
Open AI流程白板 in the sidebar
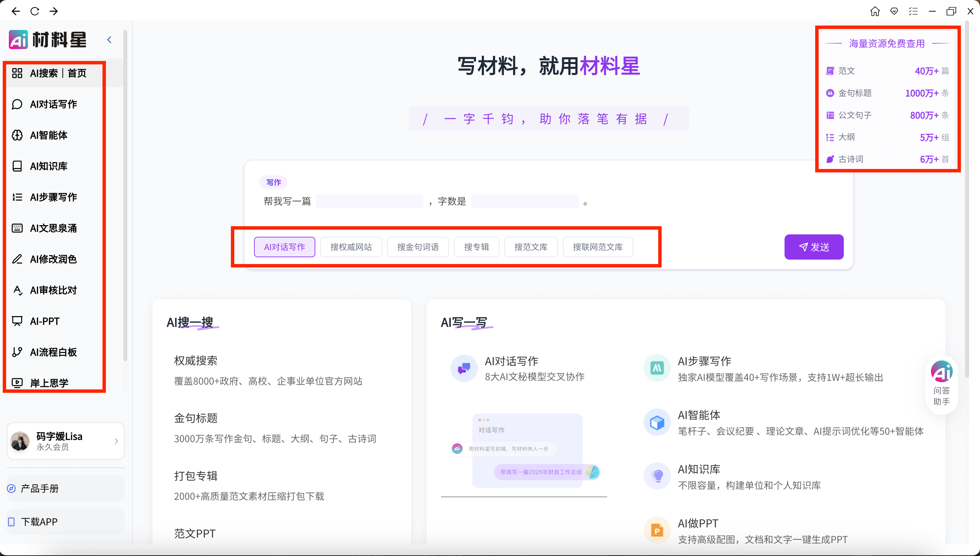pyautogui.click(x=53, y=352)
